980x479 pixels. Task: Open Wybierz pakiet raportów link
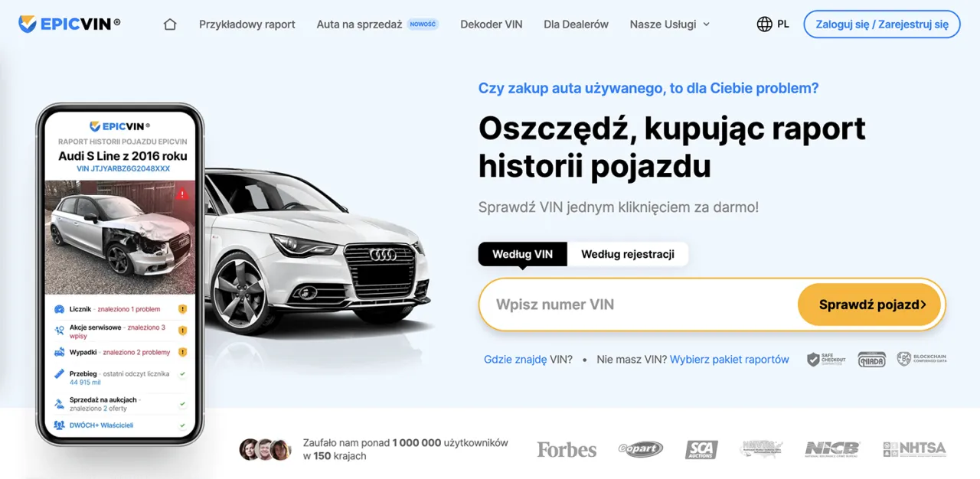(x=730, y=359)
